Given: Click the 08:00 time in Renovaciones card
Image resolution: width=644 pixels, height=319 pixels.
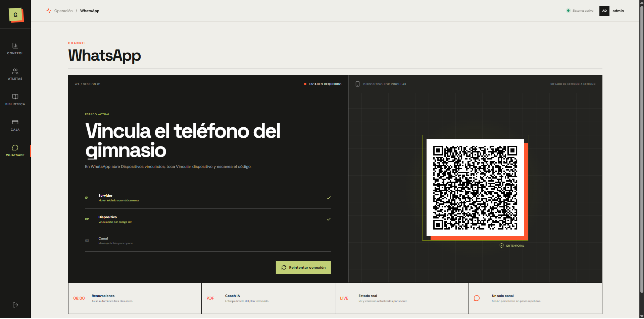Looking at the screenshot, I should tap(79, 298).
